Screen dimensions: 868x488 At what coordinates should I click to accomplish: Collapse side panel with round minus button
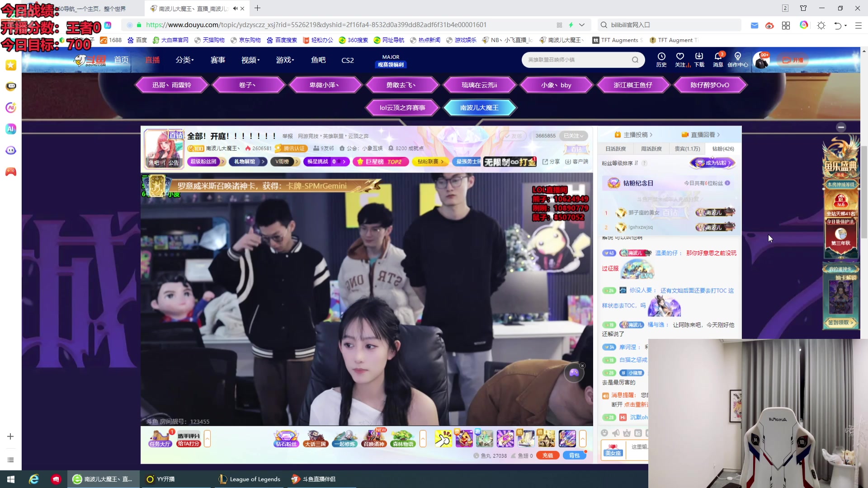(x=841, y=127)
